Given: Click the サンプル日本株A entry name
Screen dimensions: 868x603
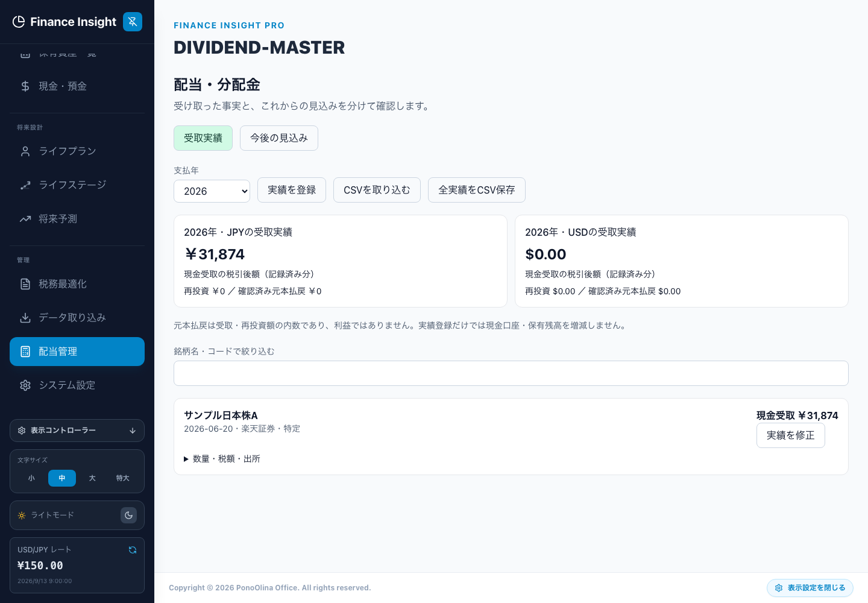Looking at the screenshot, I should click(221, 415).
